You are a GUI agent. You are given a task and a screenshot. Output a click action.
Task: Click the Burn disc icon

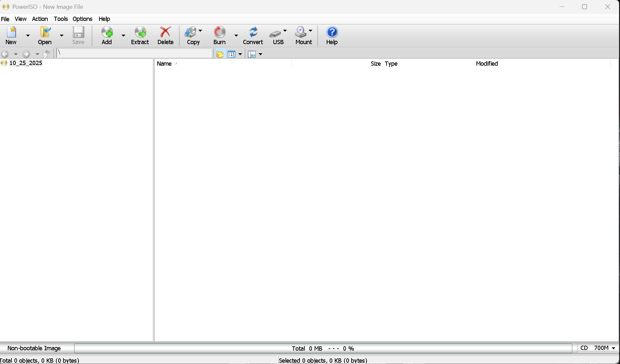coord(219,32)
